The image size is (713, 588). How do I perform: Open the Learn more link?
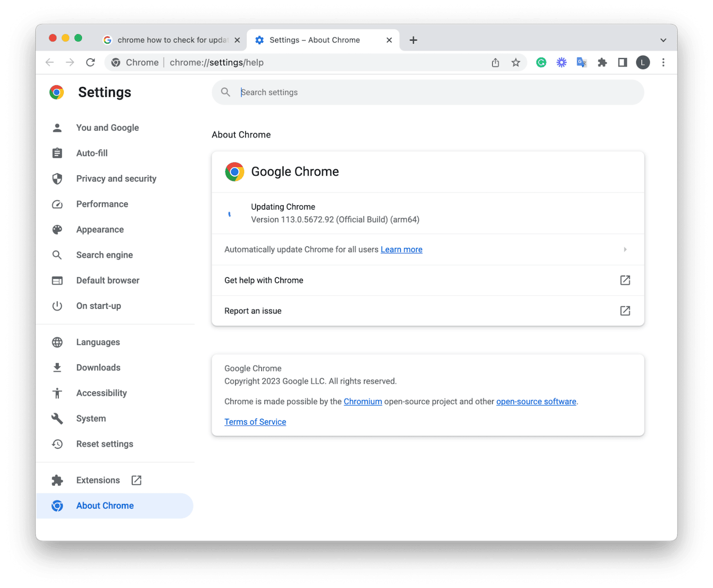[401, 249]
